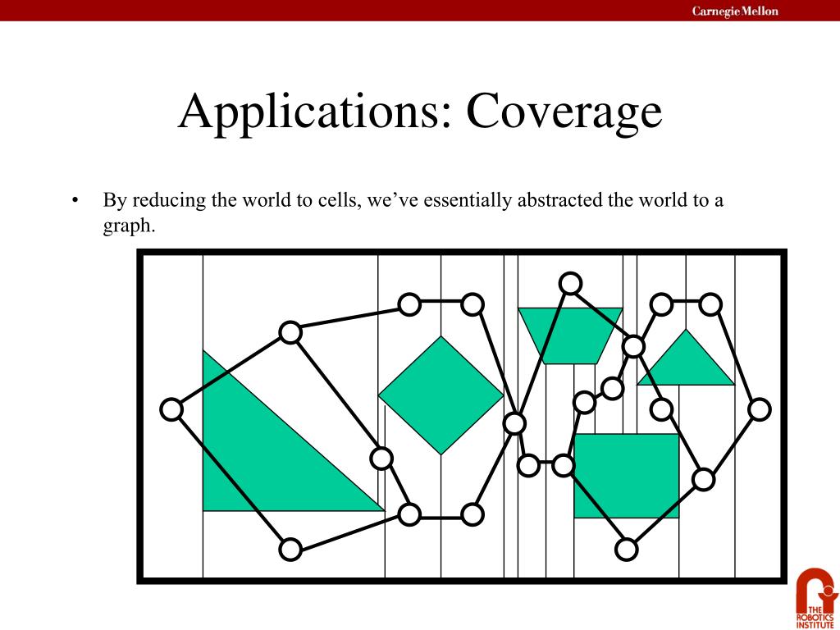
Task: Select the word 'graph.' ending the bullet
Action: click(x=129, y=226)
